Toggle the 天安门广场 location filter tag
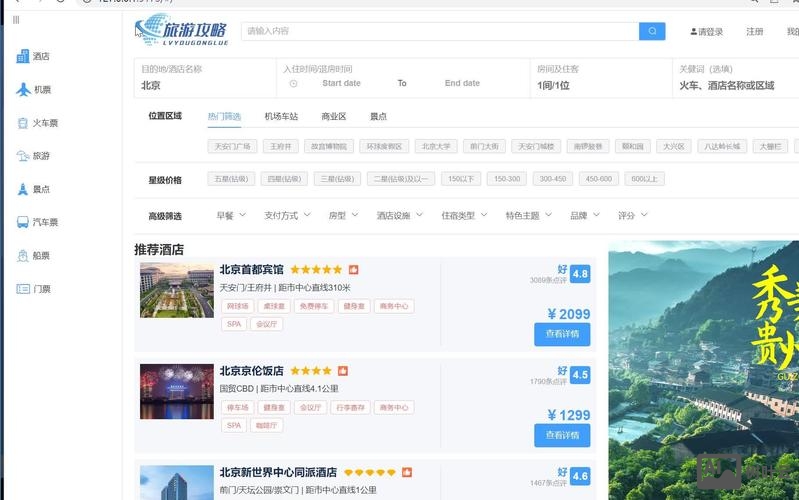 232,146
